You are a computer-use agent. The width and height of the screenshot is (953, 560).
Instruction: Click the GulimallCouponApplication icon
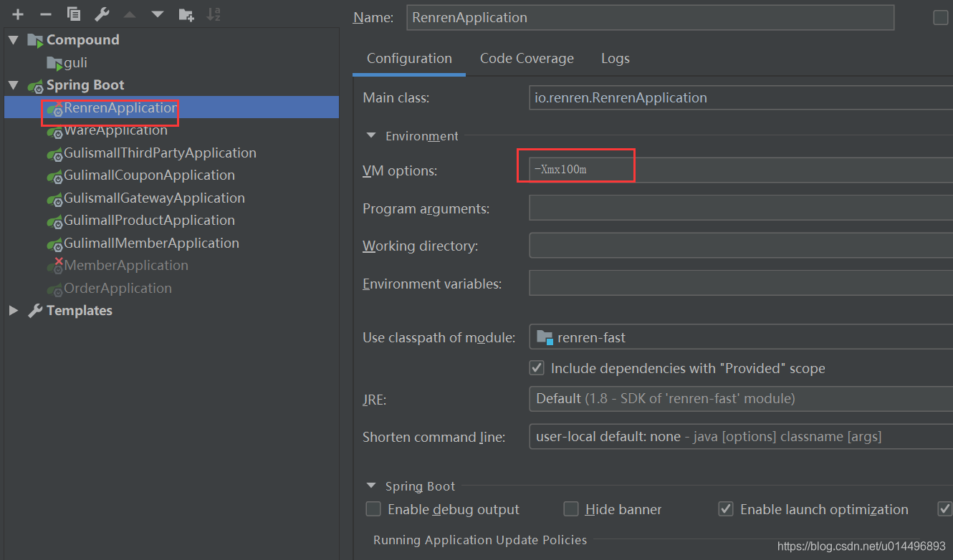(x=54, y=176)
